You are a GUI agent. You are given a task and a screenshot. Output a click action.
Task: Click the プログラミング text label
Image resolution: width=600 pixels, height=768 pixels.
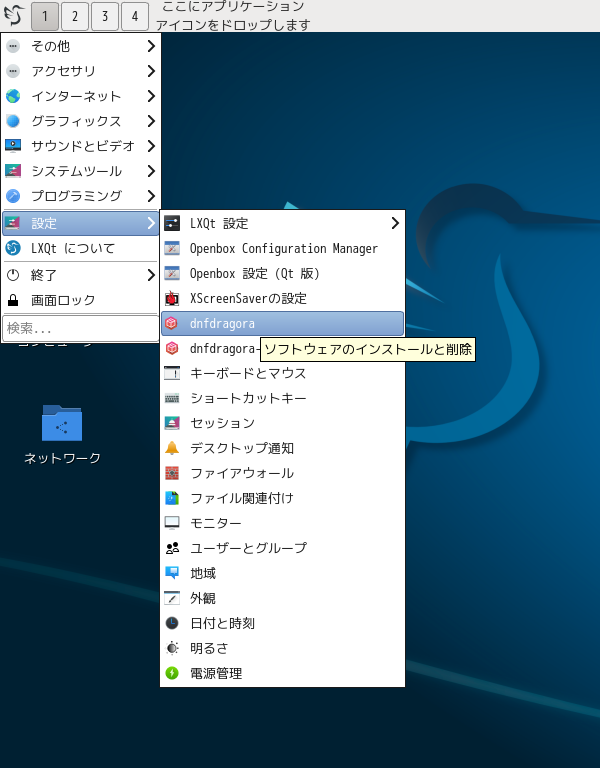(x=76, y=196)
